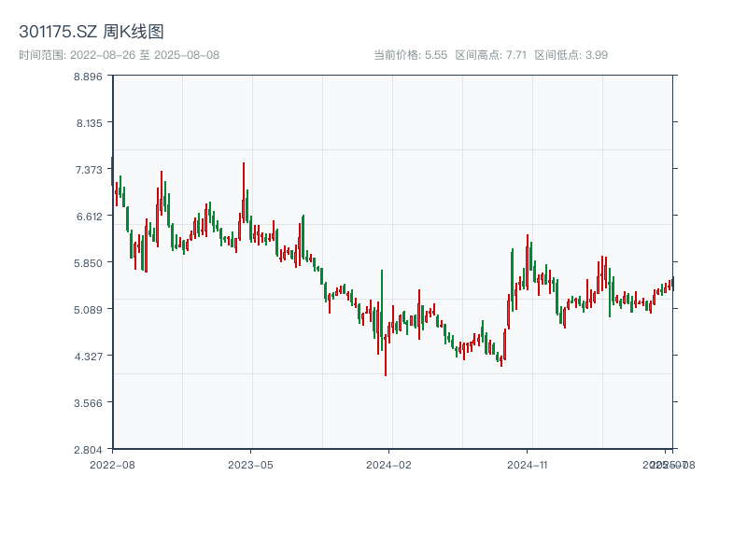Select the 2023-05 x-axis date label
The height and width of the screenshot is (560, 747).
(251, 464)
